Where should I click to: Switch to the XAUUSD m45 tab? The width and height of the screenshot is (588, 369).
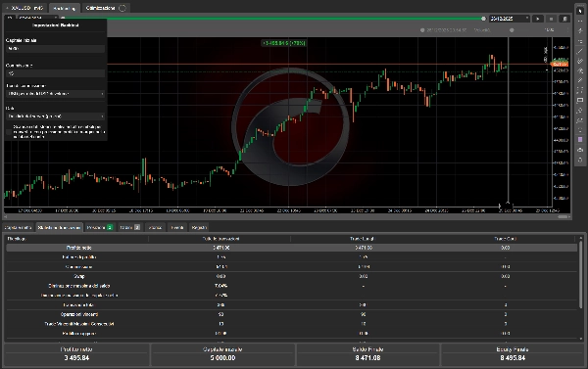pos(25,8)
